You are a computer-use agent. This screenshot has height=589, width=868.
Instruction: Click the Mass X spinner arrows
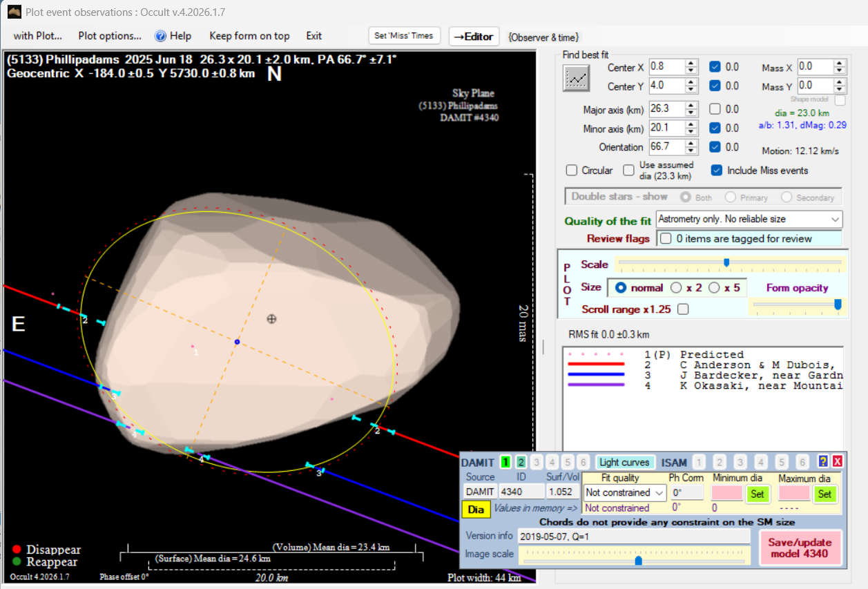[839, 67]
